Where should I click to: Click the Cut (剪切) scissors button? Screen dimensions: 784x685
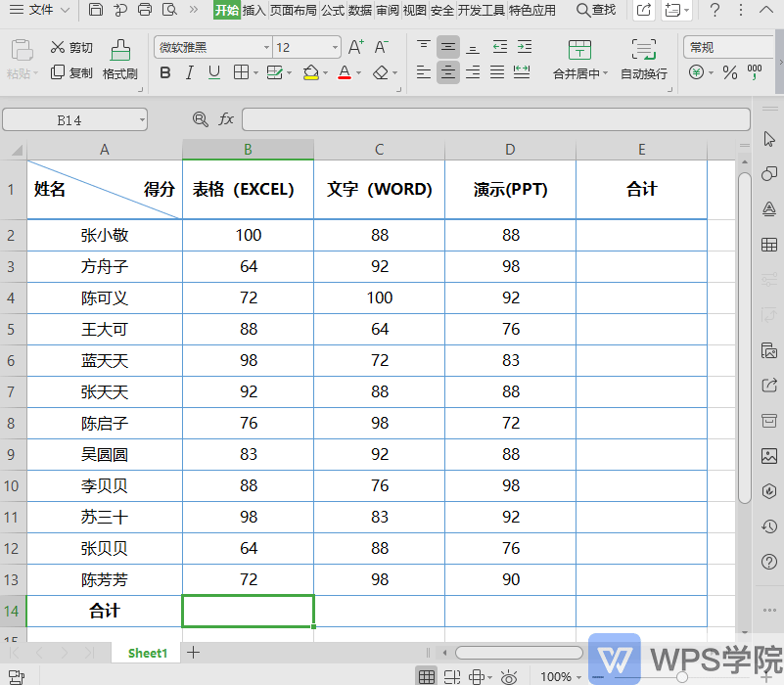click(71, 47)
